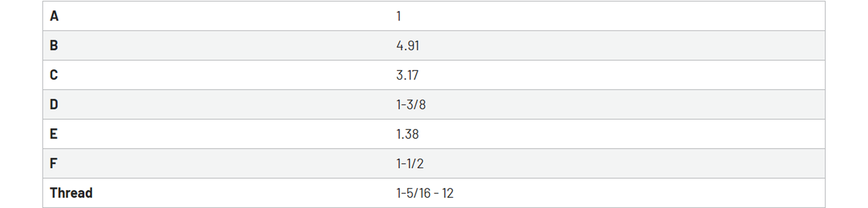The width and height of the screenshot is (868, 208).
Task: Select the 3.17 value cell
Action: pos(407,75)
